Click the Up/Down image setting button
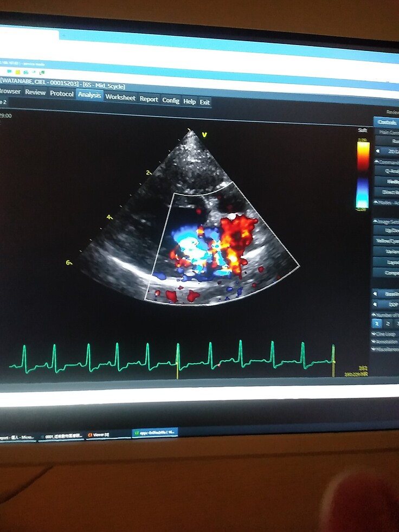 point(388,230)
